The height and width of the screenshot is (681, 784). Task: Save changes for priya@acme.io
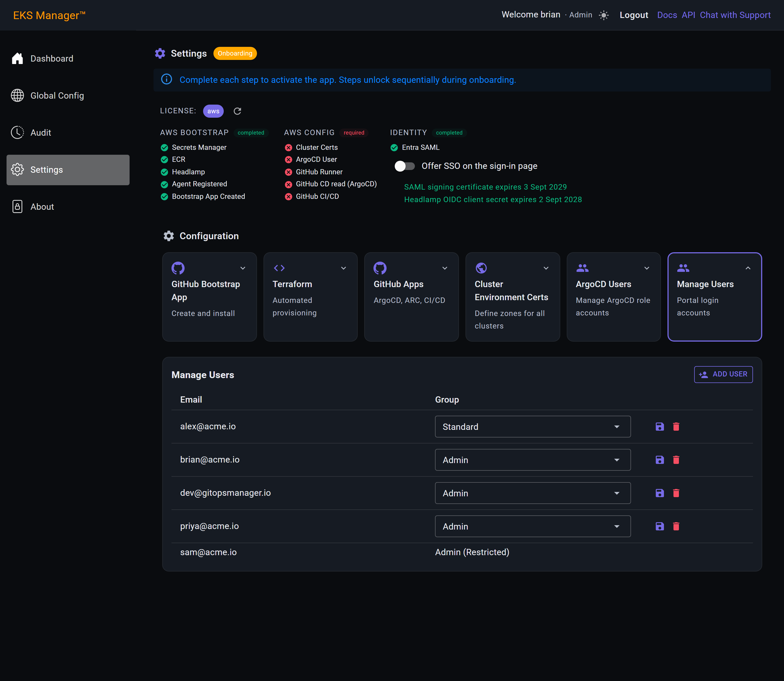coord(660,526)
